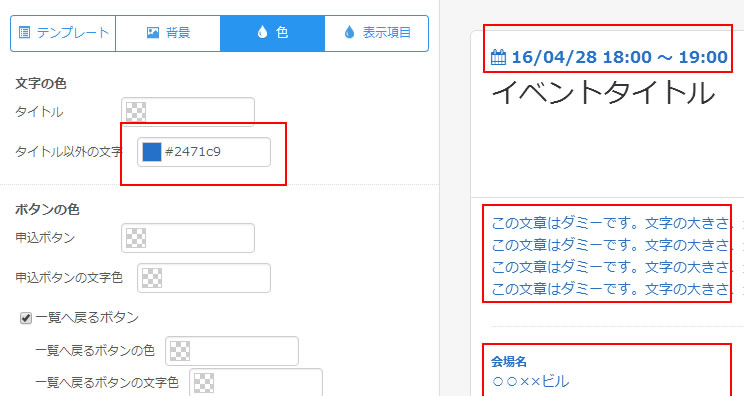
Task: Open the 表示項目 tab
Action: [x=377, y=33]
